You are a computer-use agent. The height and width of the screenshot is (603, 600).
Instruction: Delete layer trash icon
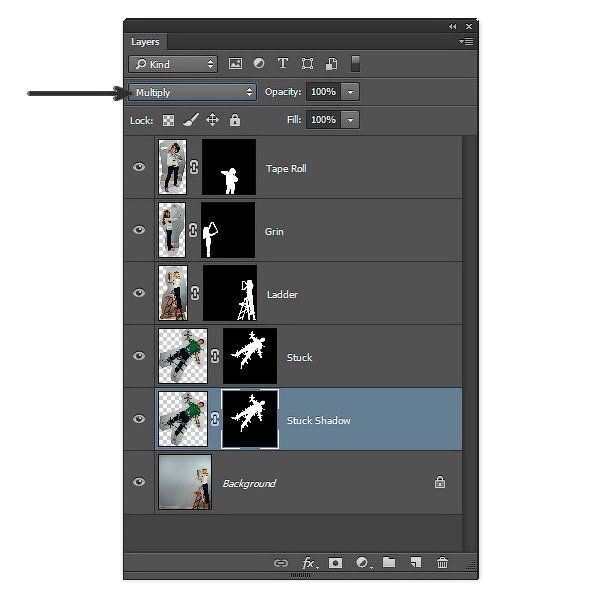[x=442, y=563]
